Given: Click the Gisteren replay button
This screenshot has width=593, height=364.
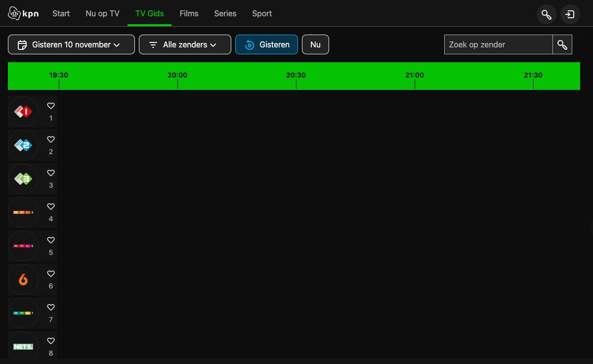Looking at the screenshot, I should pos(266,44).
